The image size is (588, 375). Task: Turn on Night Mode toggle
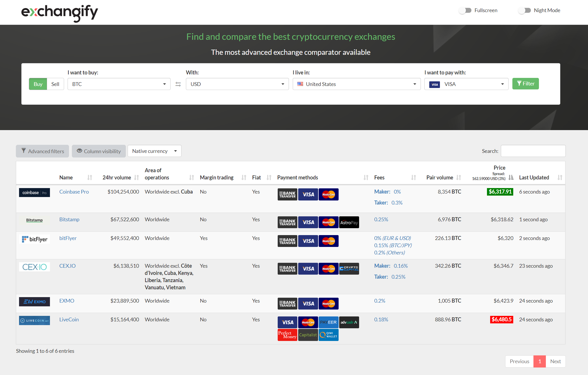pyautogui.click(x=524, y=10)
